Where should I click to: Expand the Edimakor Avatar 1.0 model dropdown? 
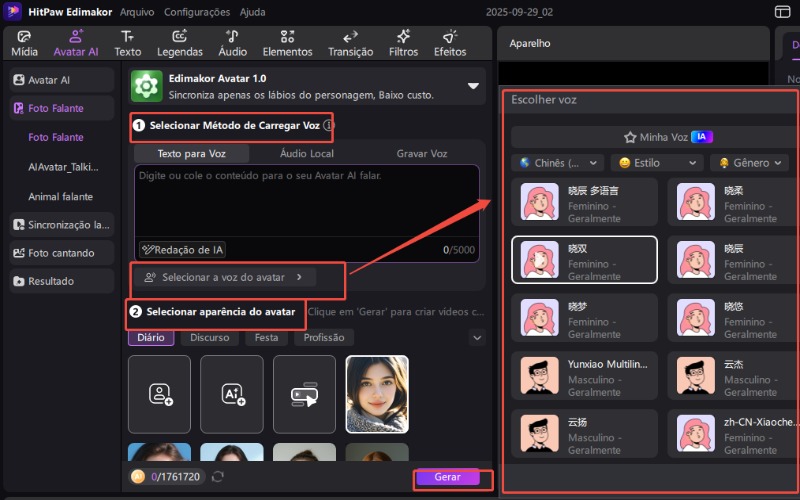pyautogui.click(x=473, y=86)
